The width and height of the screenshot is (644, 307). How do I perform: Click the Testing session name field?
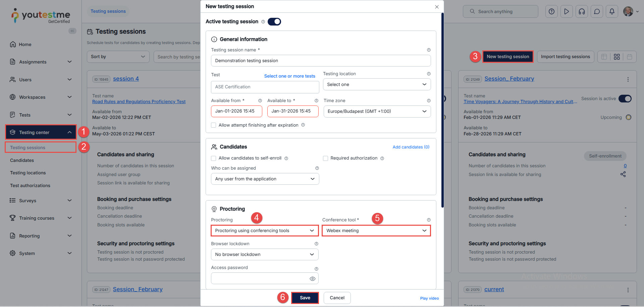tap(320, 61)
